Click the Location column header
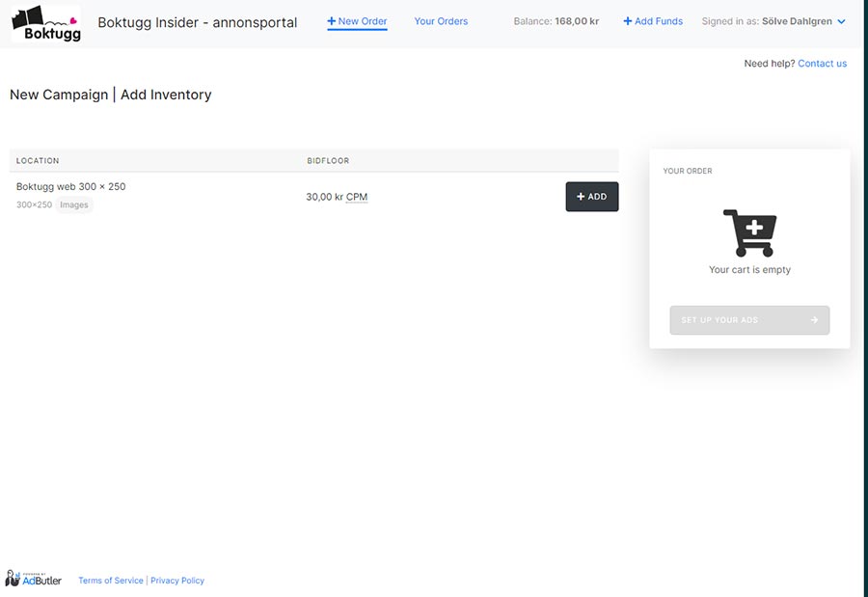Image resolution: width=868 pixels, height=597 pixels. 38,161
